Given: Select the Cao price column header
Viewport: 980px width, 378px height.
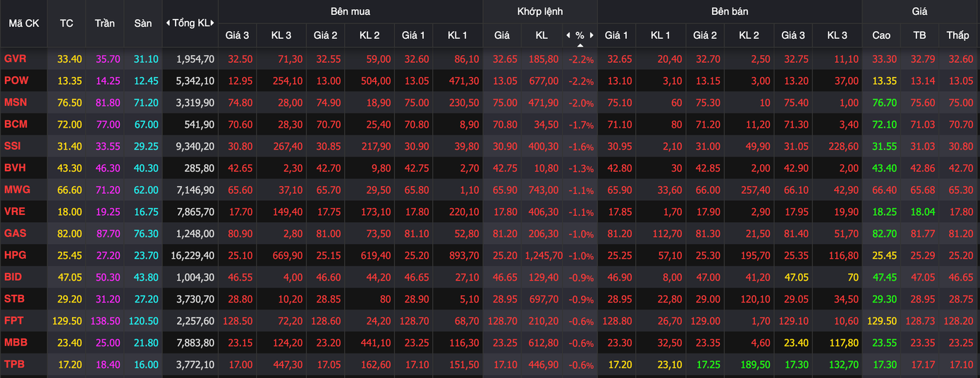Looking at the screenshot, I should pyautogui.click(x=881, y=35).
